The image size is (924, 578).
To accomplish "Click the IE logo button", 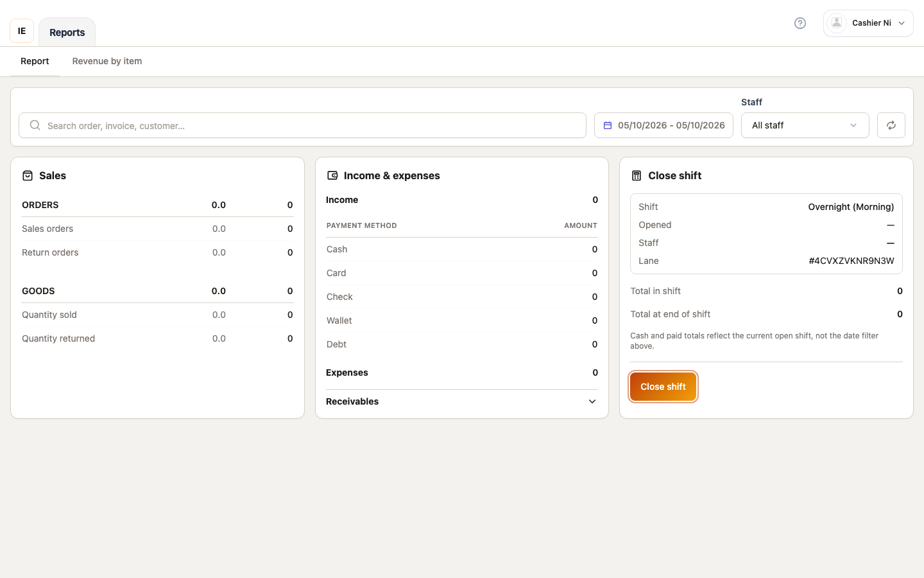I will pyautogui.click(x=22, y=31).
